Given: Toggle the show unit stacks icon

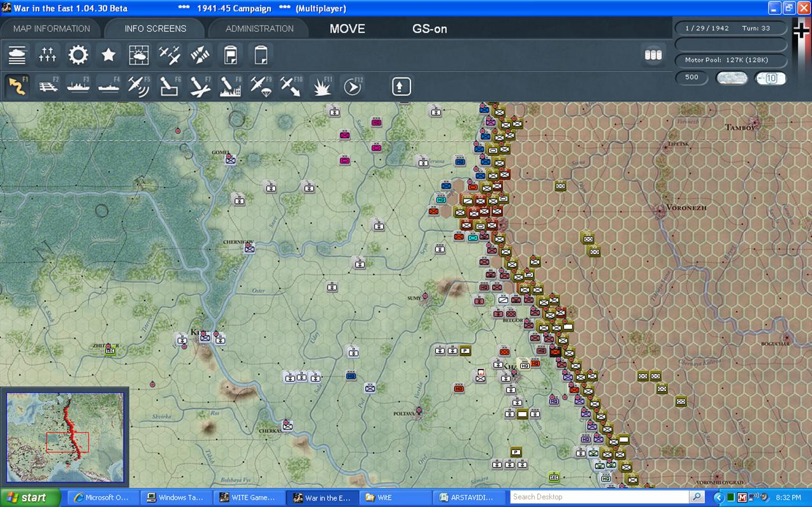Looking at the screenshot, I should pyautogui.click(x=653, y=55).
